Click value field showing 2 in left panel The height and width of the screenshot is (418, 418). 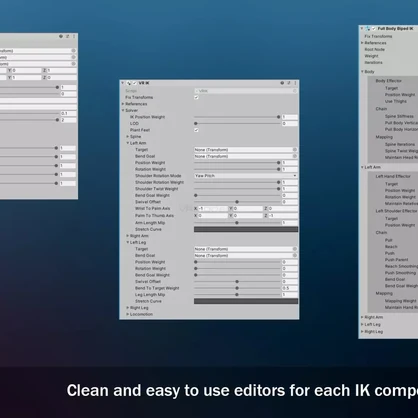pyautogui.click(x=68, y=120)
